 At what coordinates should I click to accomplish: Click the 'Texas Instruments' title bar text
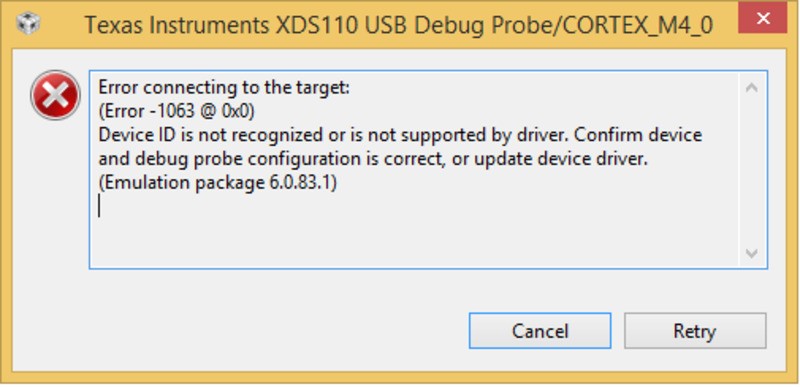click(177, 24)
